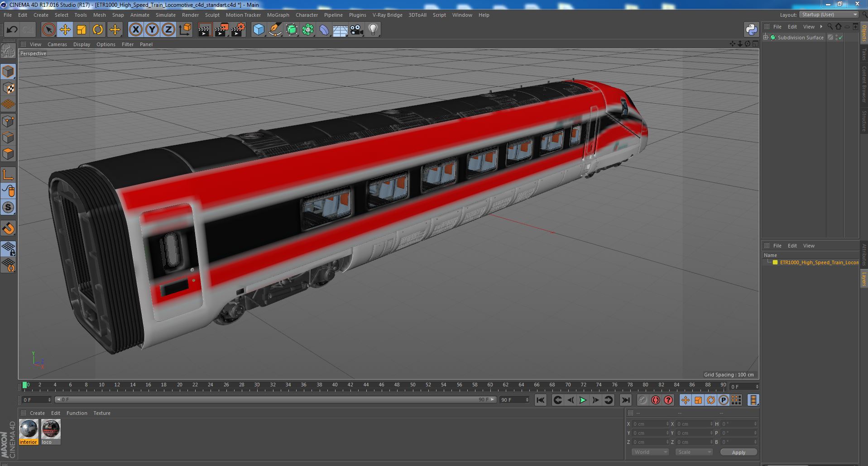Screen dimensions: 868x466
Task: Open the Simulate menu
Action: (166, 15)
